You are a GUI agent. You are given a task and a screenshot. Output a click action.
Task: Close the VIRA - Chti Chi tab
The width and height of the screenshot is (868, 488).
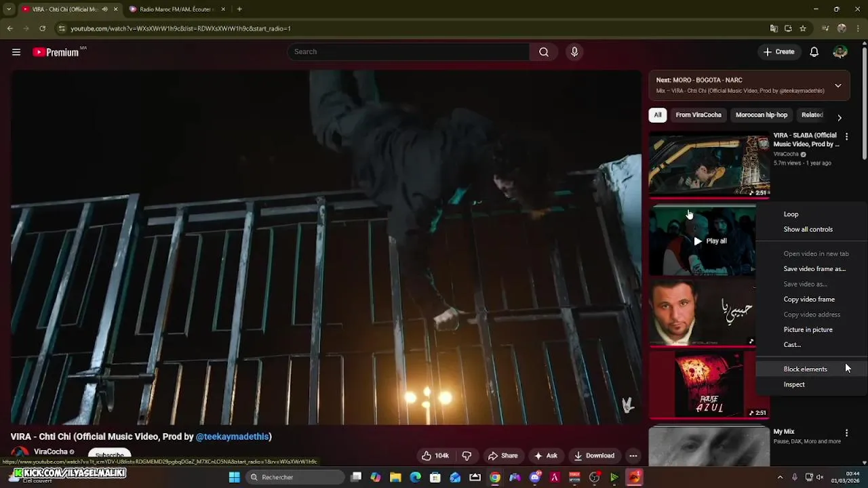115,9
